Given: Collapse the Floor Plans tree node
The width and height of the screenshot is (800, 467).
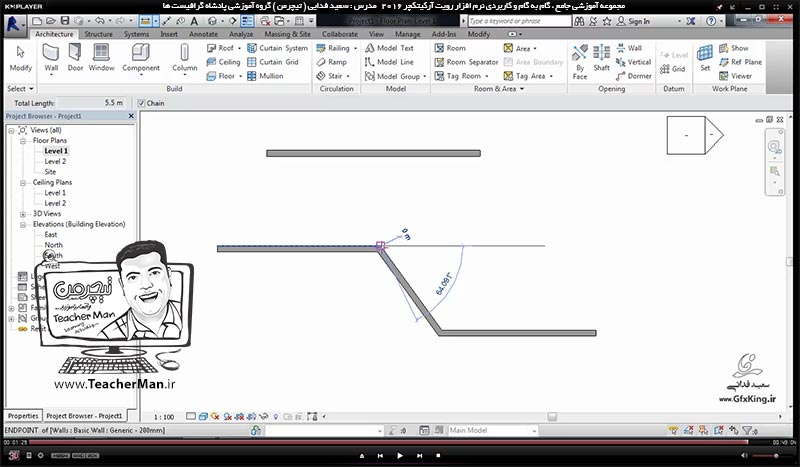Looking at the screenshot, I should click(x=23, y=140).
